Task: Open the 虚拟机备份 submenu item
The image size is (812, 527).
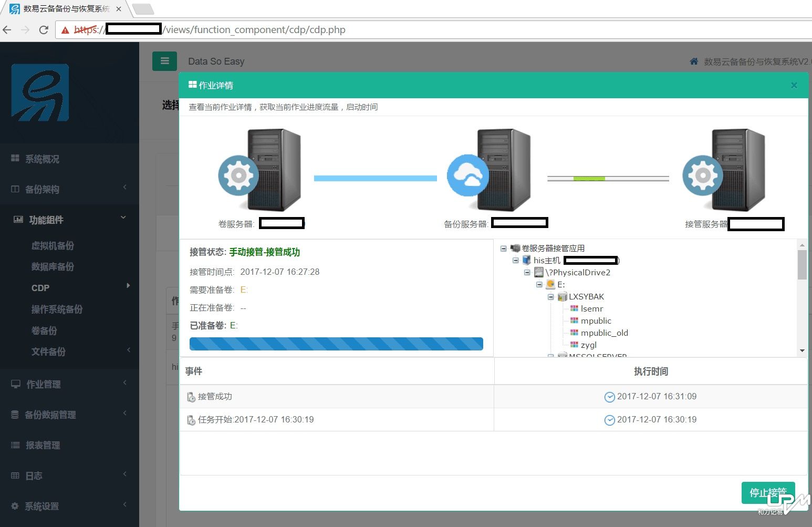Action: (x=53, y=245)
